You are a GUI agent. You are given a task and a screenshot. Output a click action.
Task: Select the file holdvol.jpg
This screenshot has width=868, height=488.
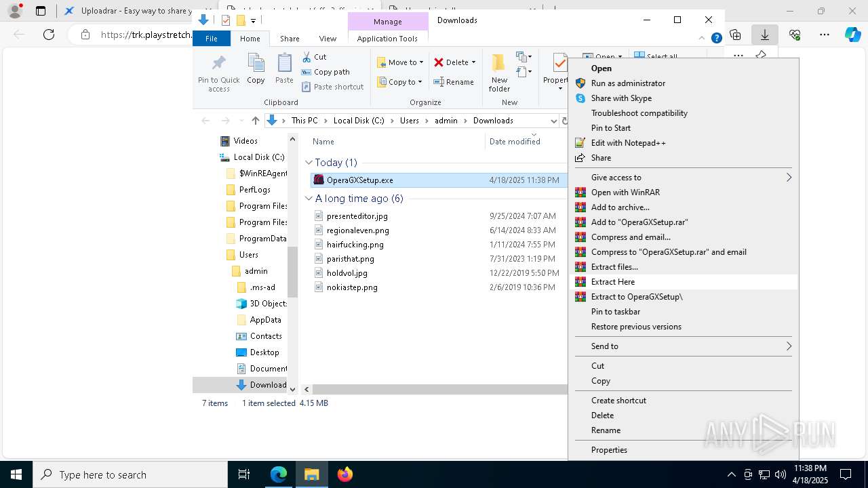coord(347,273)
